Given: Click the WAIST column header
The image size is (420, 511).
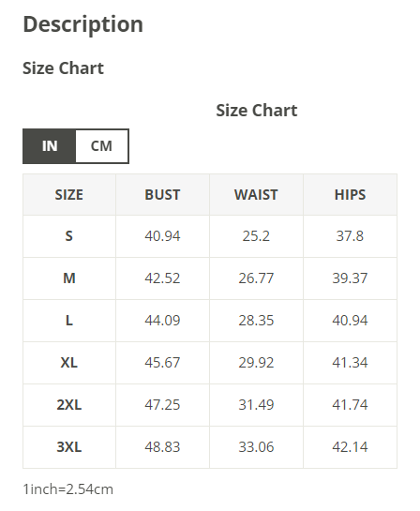Looking at the screenshot, I should (256, 195).
